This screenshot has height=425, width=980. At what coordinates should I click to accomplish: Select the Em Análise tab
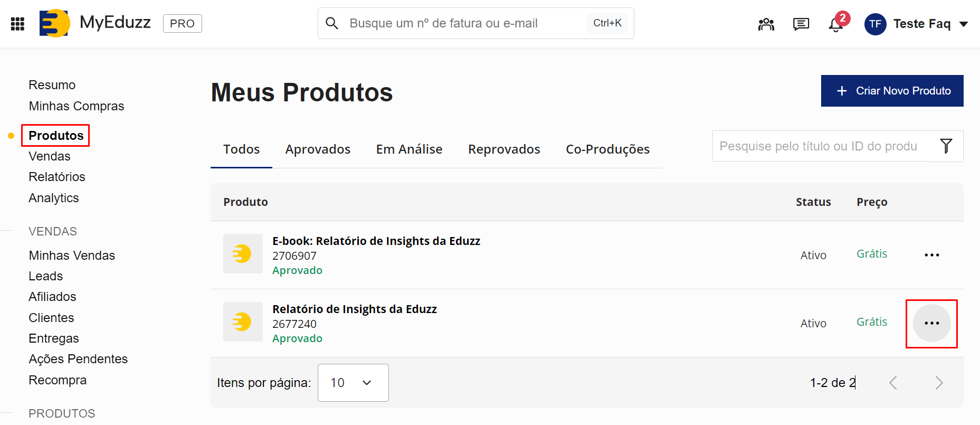click(x=409, y=149)
